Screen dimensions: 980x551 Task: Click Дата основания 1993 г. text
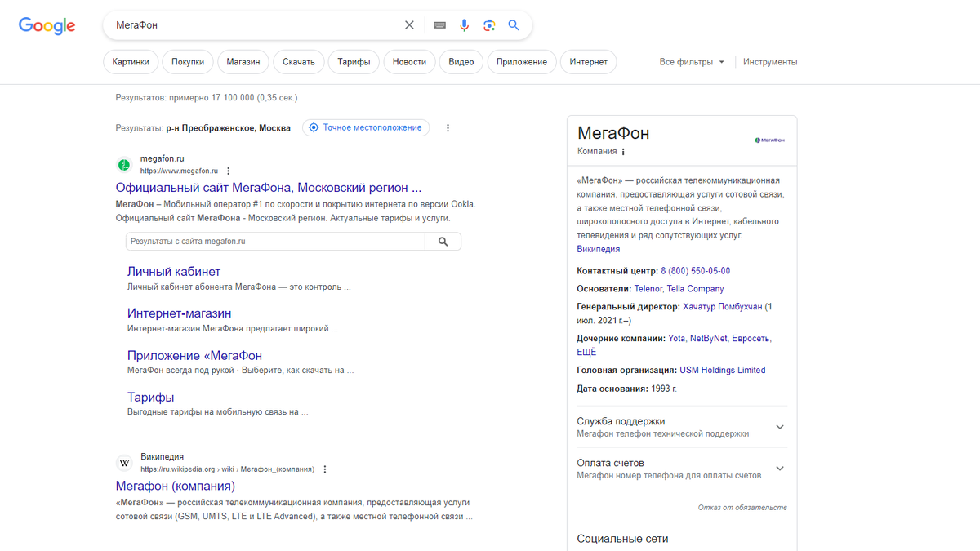tap(626, 389)
